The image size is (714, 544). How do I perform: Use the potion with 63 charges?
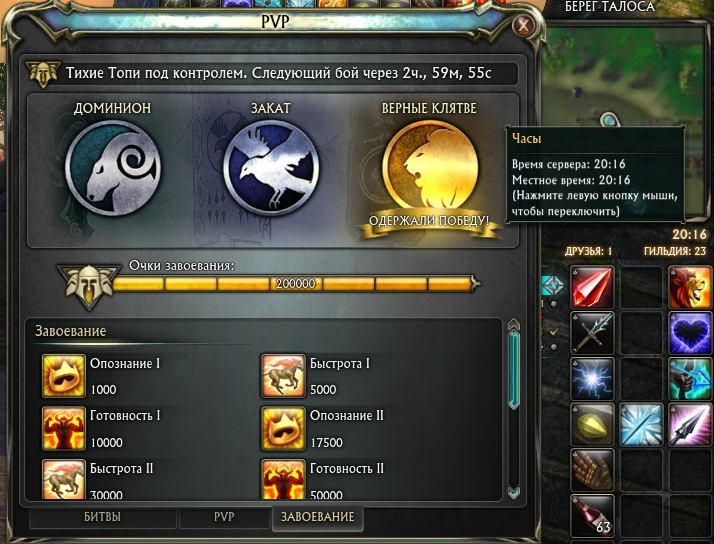click(592, 516)
